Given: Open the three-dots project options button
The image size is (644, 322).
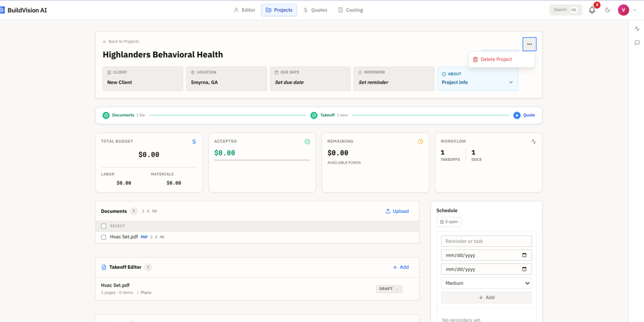Looking at the screenshot, I should click(x=529, y=44).
